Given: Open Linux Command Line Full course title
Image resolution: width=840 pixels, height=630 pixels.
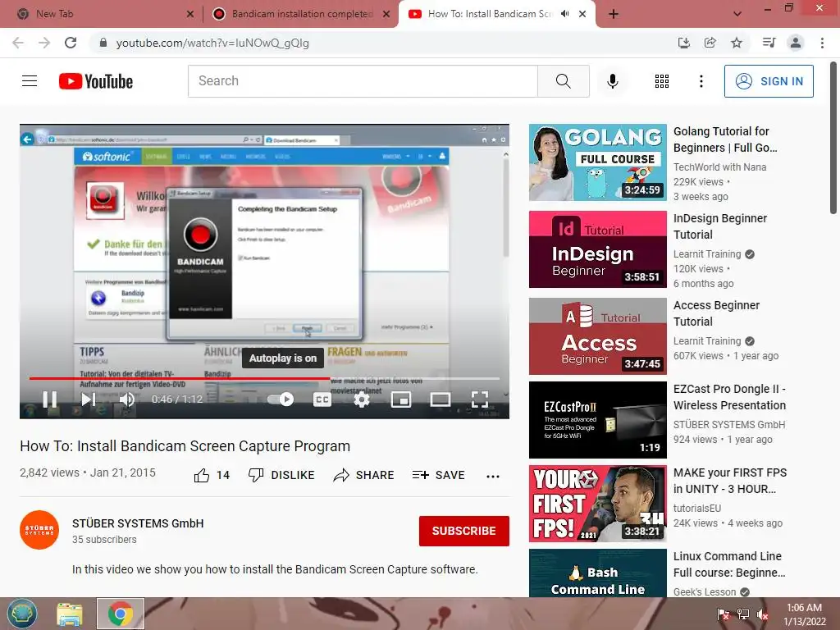Looking at the screenshot, I should [x=729, y=564].
